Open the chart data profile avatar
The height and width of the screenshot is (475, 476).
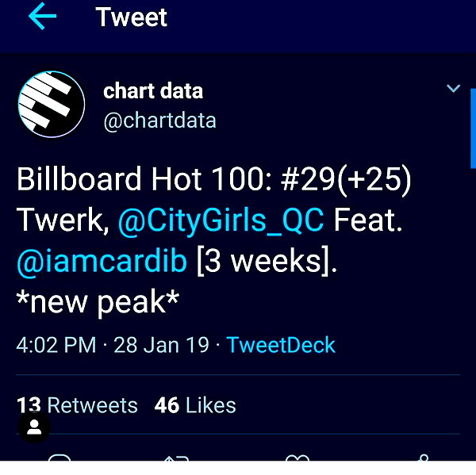(52, 104)
